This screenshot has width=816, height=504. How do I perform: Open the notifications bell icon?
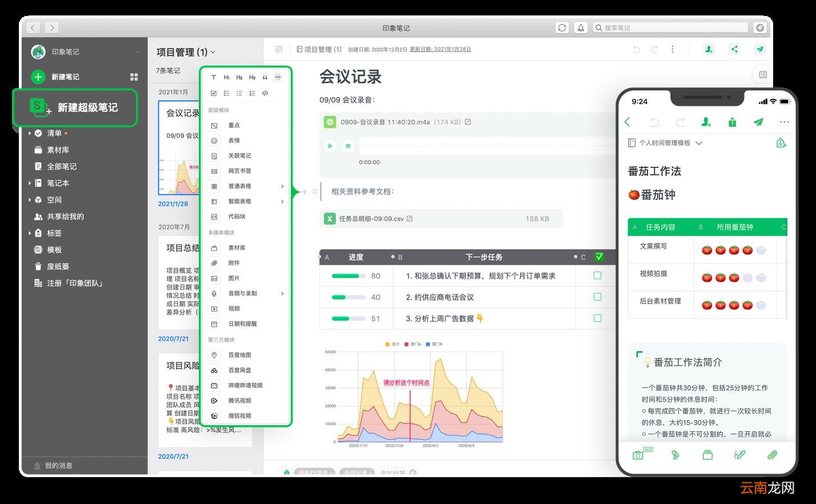(x=581, y=27)
